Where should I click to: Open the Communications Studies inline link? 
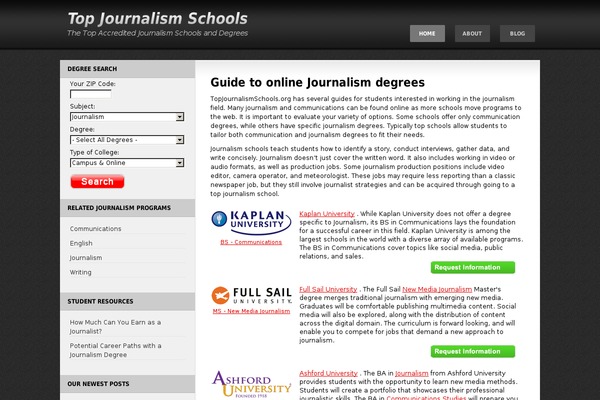426,398
